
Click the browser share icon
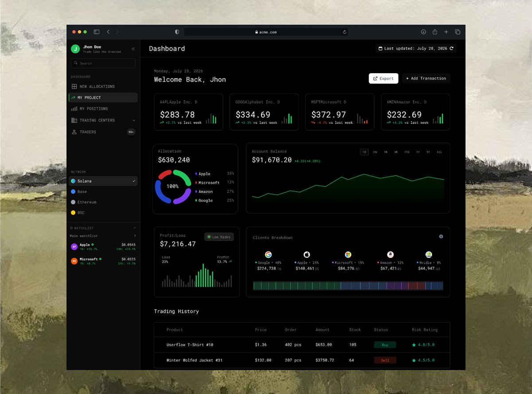[435, 32]
